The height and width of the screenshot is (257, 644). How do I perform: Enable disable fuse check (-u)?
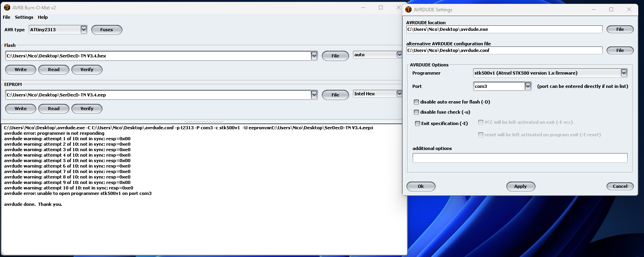click(x=416, y=112)
